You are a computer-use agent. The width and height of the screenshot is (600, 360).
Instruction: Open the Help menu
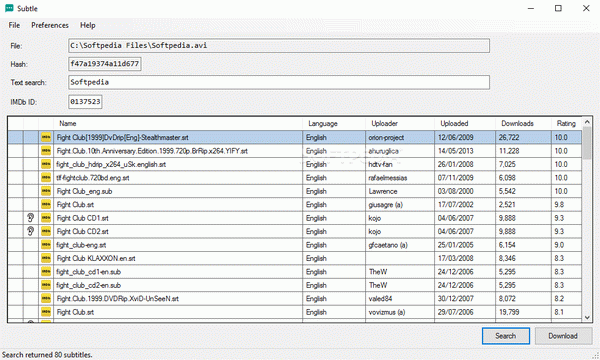coord(88,25)
